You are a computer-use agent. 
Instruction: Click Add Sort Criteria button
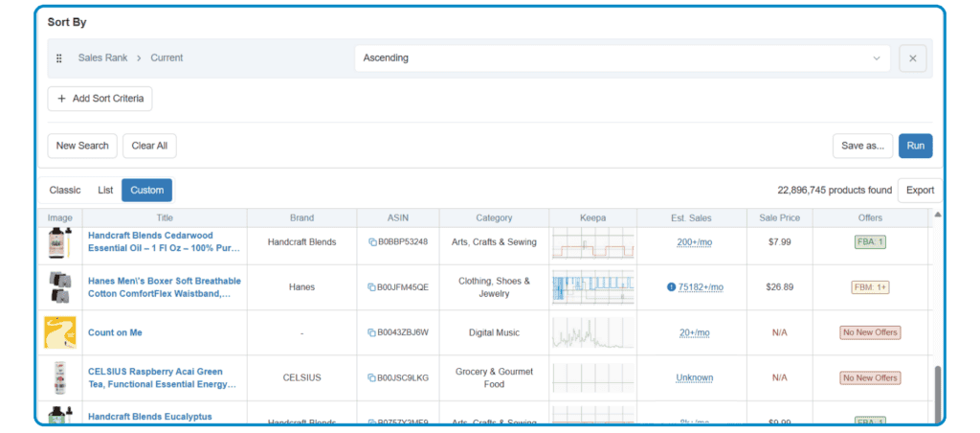[x=100, y=99]
